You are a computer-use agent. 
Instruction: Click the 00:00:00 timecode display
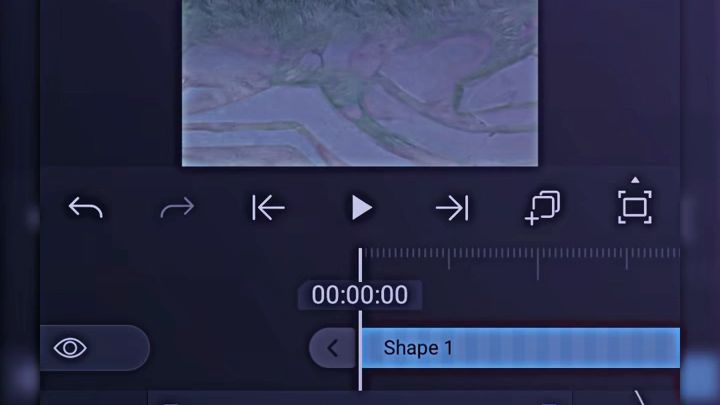point(360,295)
